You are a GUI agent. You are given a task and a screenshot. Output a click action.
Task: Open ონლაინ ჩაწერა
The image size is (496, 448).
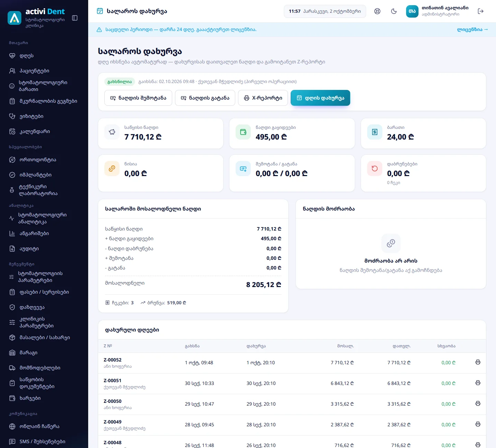pyautogui.click(x=44, y=426)
